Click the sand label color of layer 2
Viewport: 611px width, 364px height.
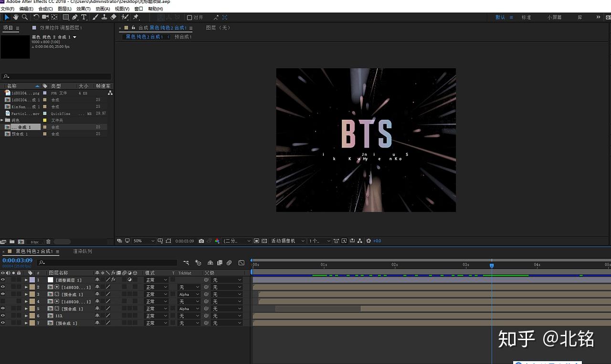click(32, 287)
